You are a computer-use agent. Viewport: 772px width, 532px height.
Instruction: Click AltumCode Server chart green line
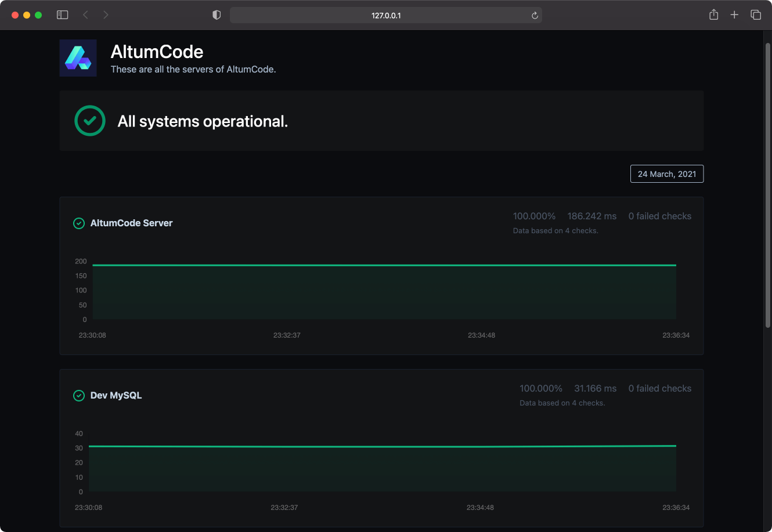tap(384, 265)
